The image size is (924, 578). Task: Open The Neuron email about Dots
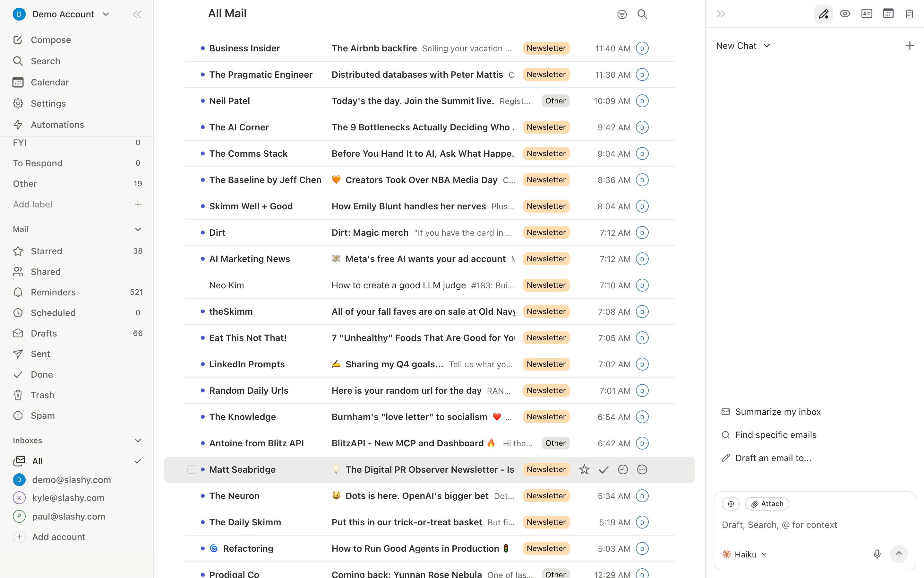(429, 496)
